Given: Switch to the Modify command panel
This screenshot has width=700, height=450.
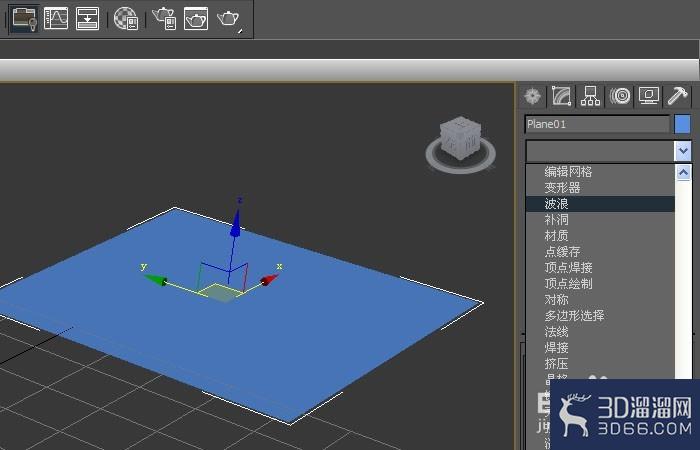Looking at the screenshot, I should coord(562,96).
